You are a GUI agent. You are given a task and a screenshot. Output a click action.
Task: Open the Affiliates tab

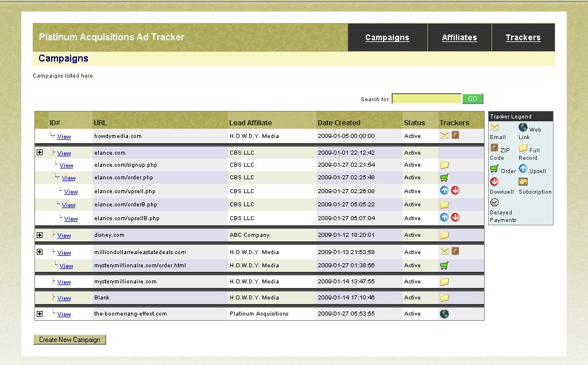coord(459,37)
